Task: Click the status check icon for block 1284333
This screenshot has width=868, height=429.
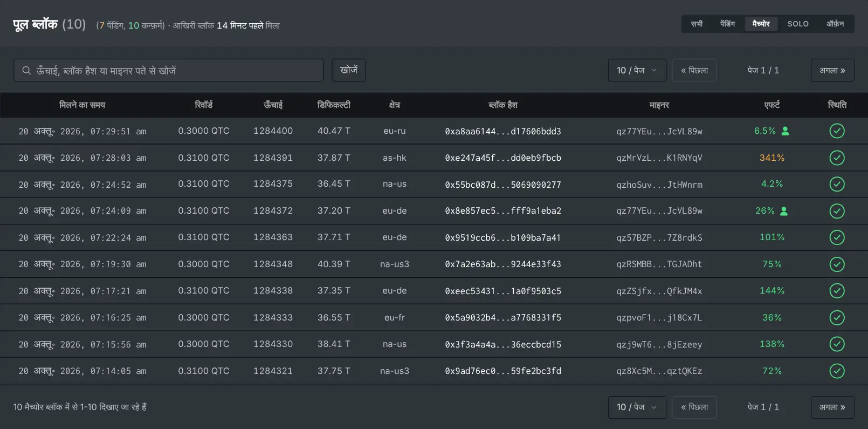Action: (837, 317)
